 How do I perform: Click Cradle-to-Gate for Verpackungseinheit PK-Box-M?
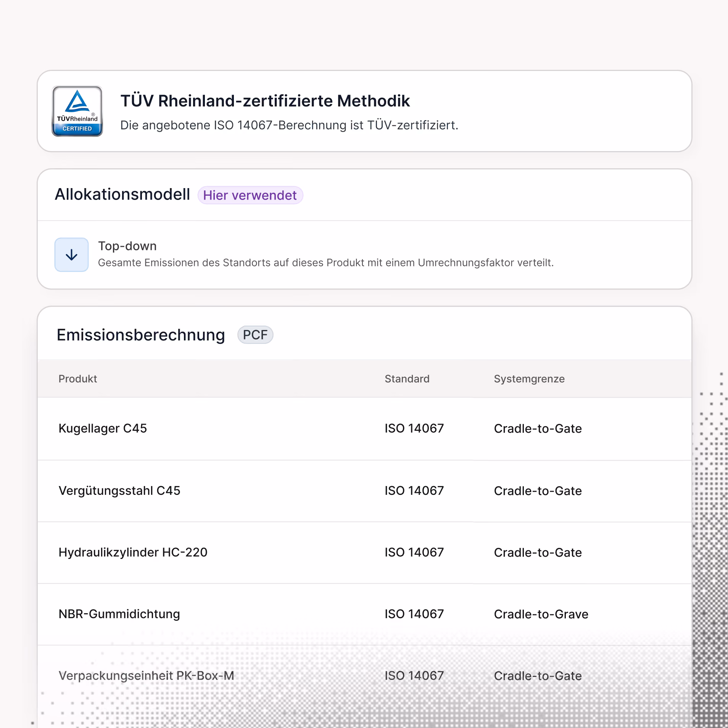coord(538,676)
